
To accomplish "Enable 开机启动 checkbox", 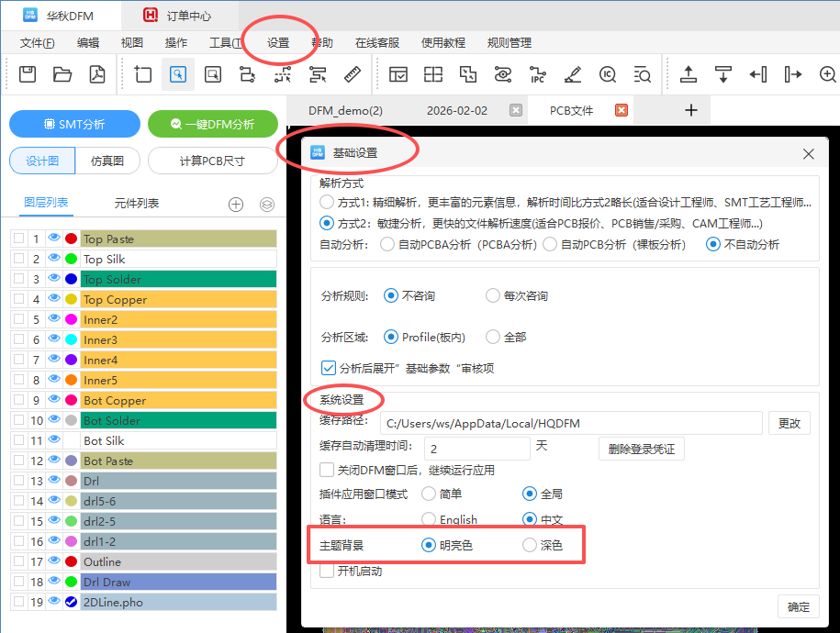I will [x=327, y=571].
